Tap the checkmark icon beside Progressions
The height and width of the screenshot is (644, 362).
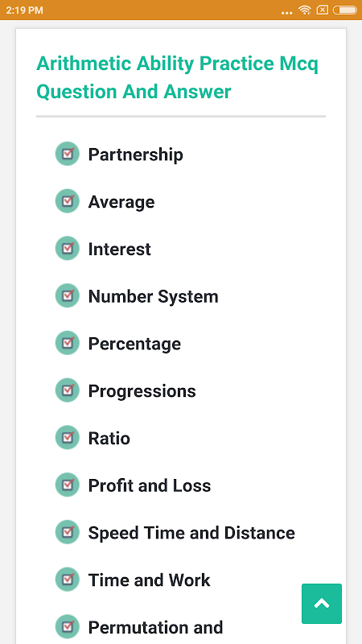[x=68, y=390]
